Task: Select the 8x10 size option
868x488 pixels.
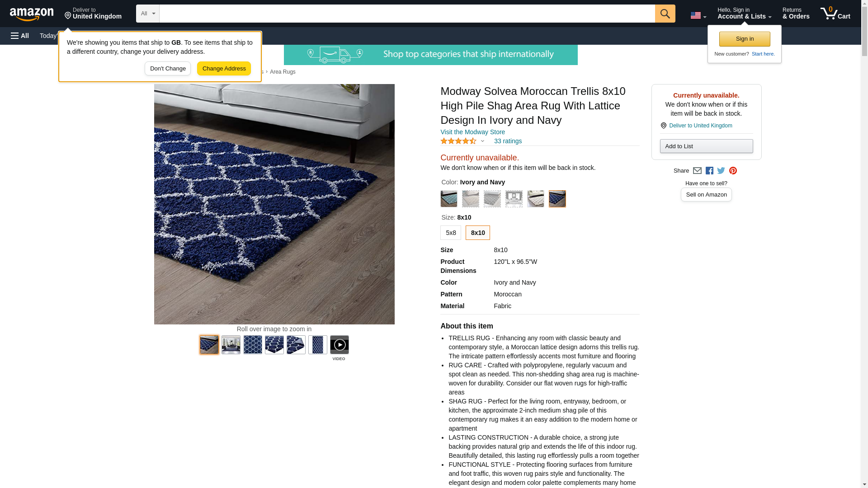Action: coord(477,233)
